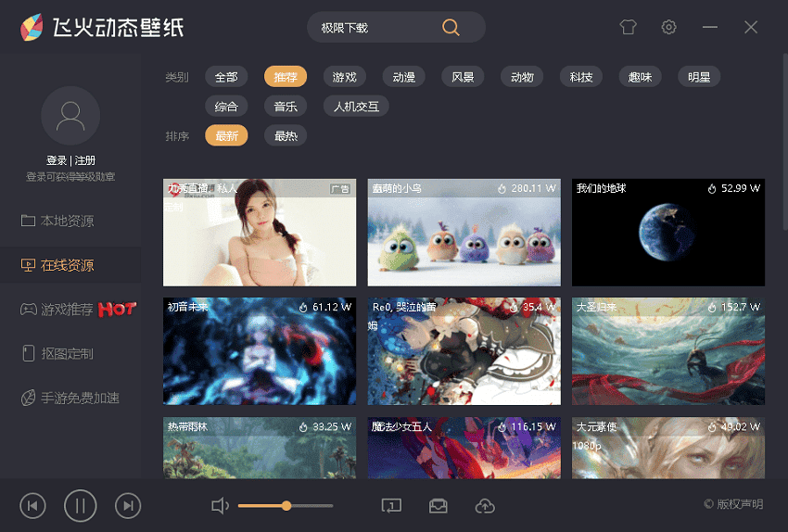Play previous wallpaper
Image resolution: width=788 pixels, height=532 pixels.
pos(32,506)
